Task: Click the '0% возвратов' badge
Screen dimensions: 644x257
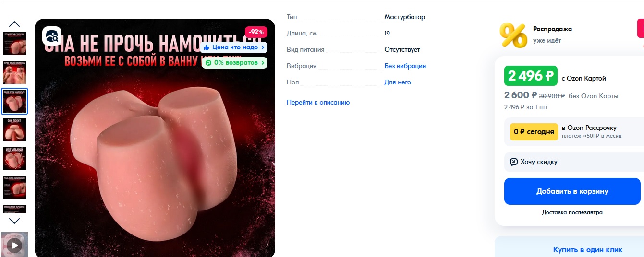Action: 234,62
